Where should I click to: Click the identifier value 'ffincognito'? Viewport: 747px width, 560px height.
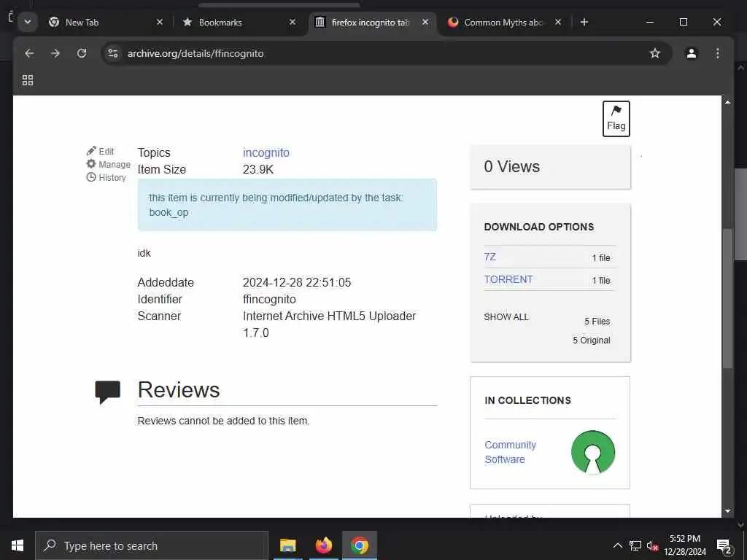269,299
